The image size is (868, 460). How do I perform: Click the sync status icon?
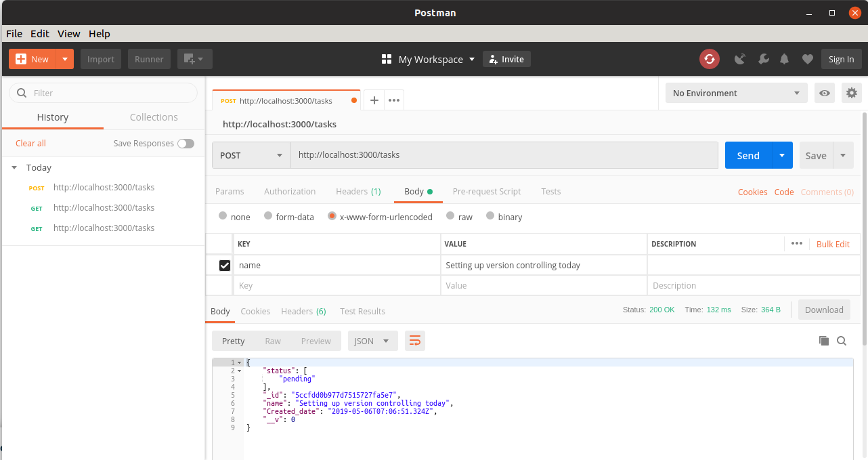(x=709, y=59)
